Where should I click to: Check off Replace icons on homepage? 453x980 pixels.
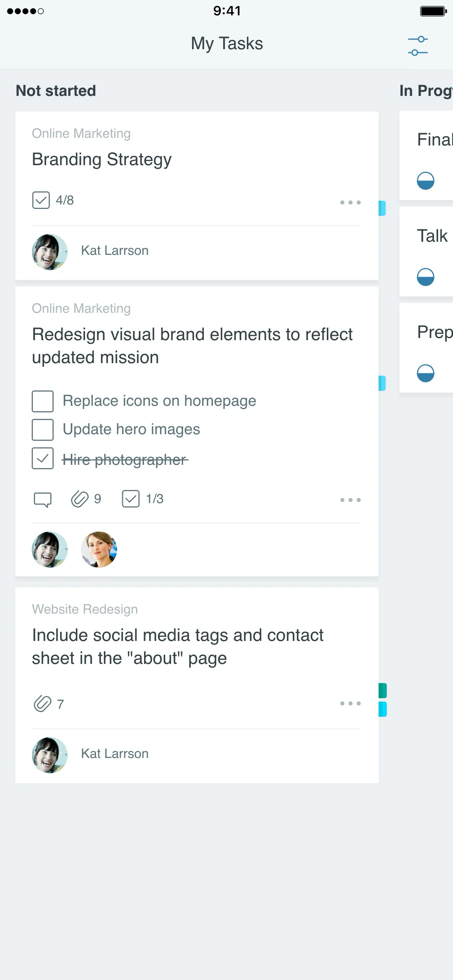tap(43, 401)
